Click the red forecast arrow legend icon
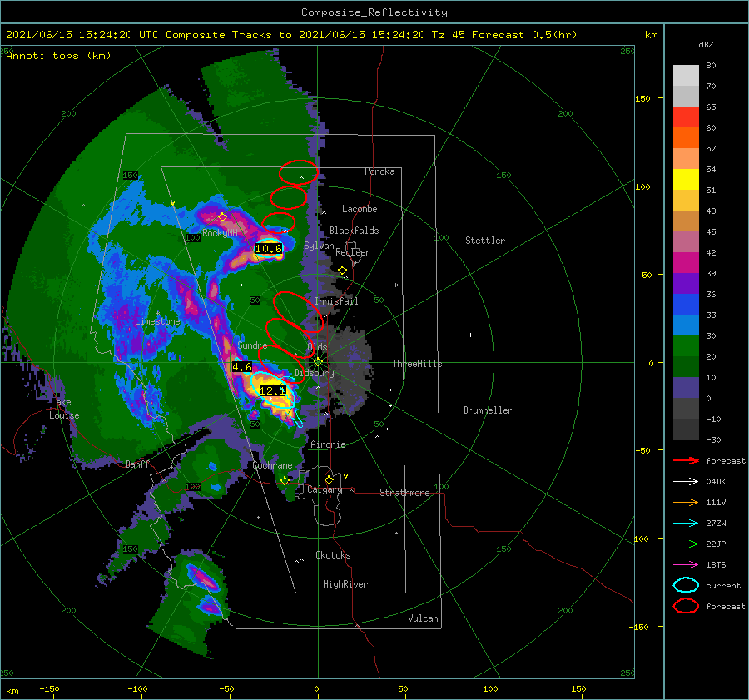The width and height of the screenshot is (749, 700). coord(686,460)
